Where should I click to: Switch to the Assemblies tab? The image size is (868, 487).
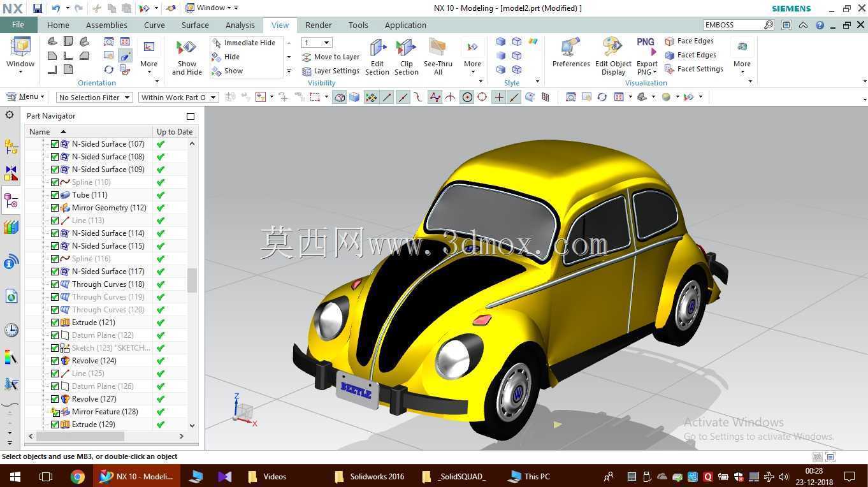[106, 25]
